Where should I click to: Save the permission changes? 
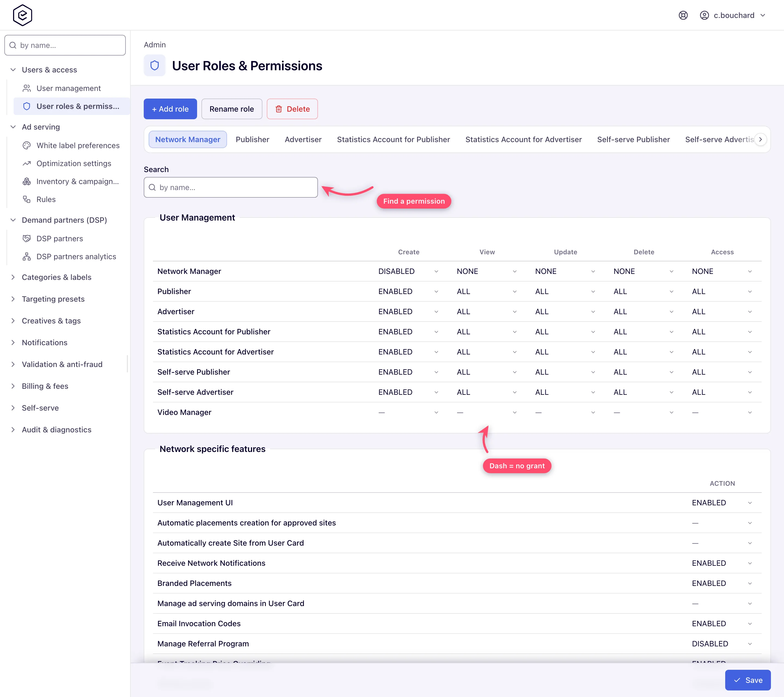[x=748, y=680]
